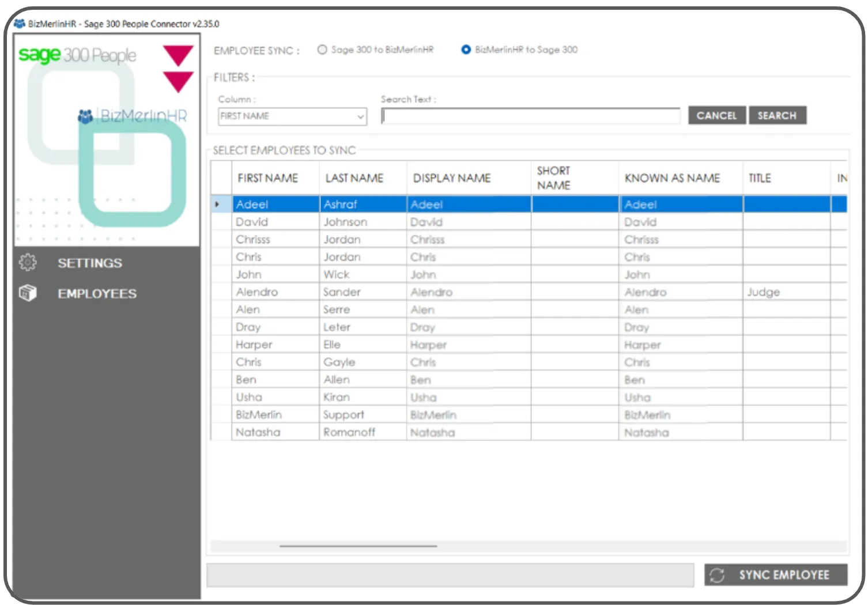Select the last name cell 'Sander'

click(x=363, y=292)
